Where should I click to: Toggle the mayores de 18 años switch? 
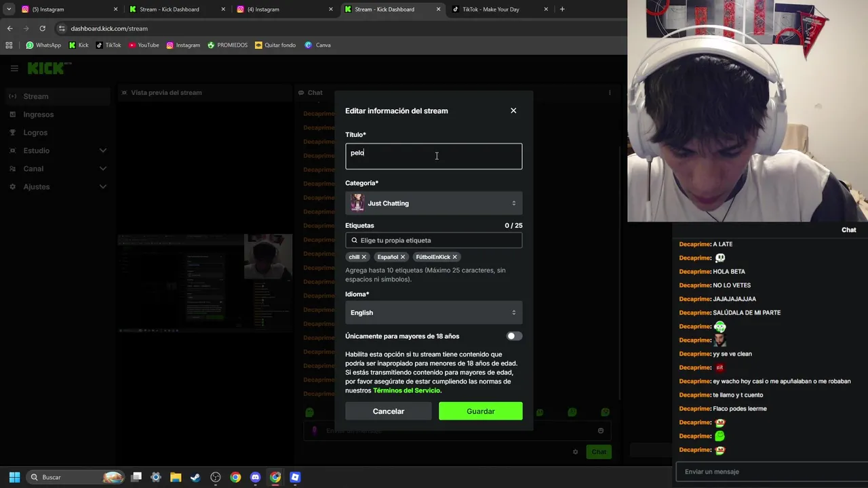(x=514, y=336)
